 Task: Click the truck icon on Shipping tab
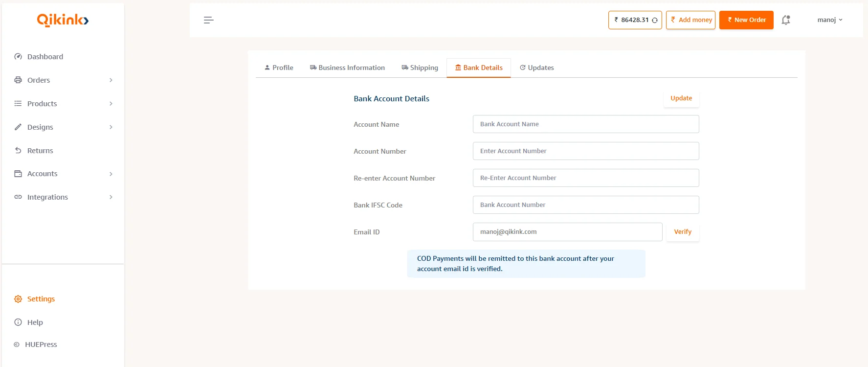405,68
